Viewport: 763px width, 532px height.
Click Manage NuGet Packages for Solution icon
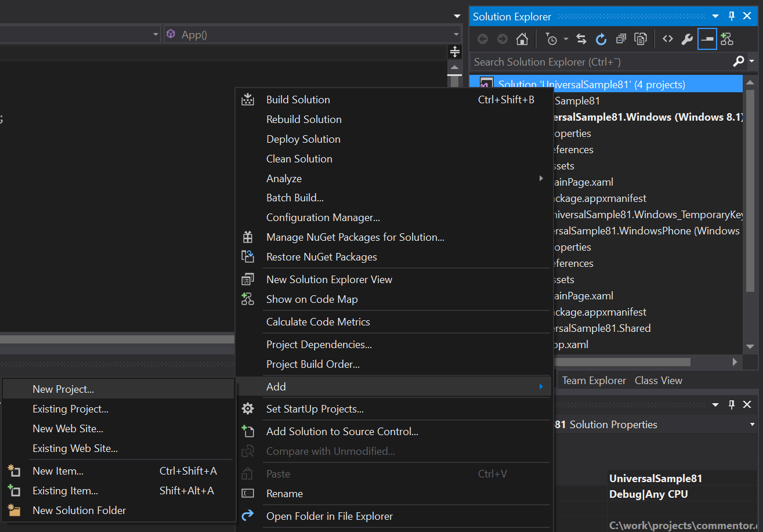[248, 237]
